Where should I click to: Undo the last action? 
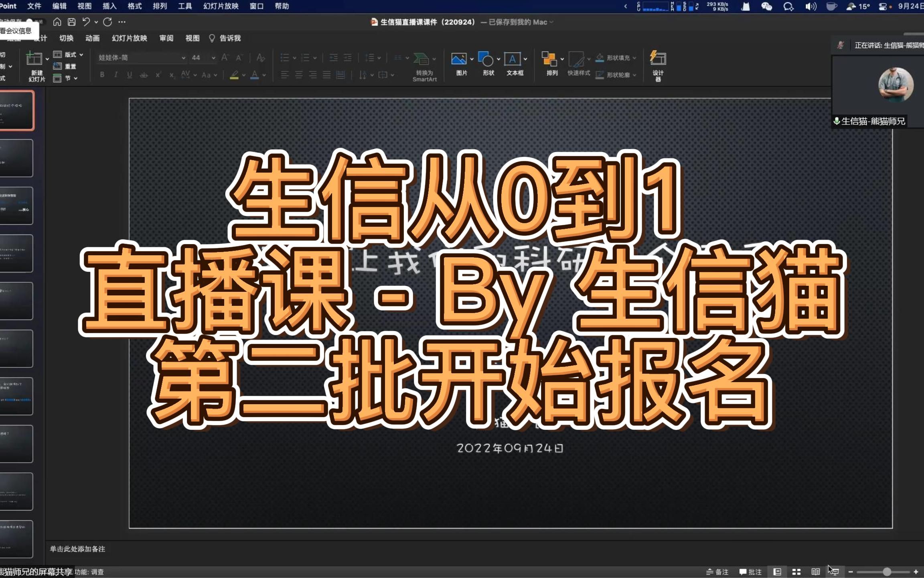pos(86,22)
